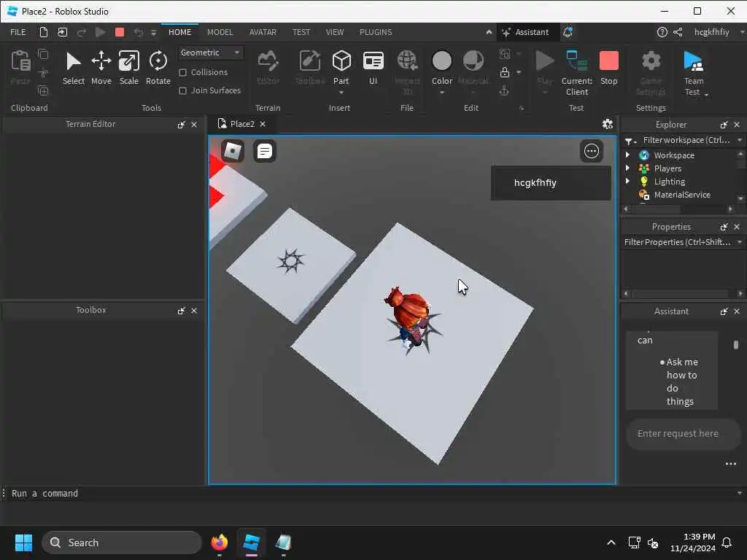Click the lock tool icon

[x=505, y=72]
